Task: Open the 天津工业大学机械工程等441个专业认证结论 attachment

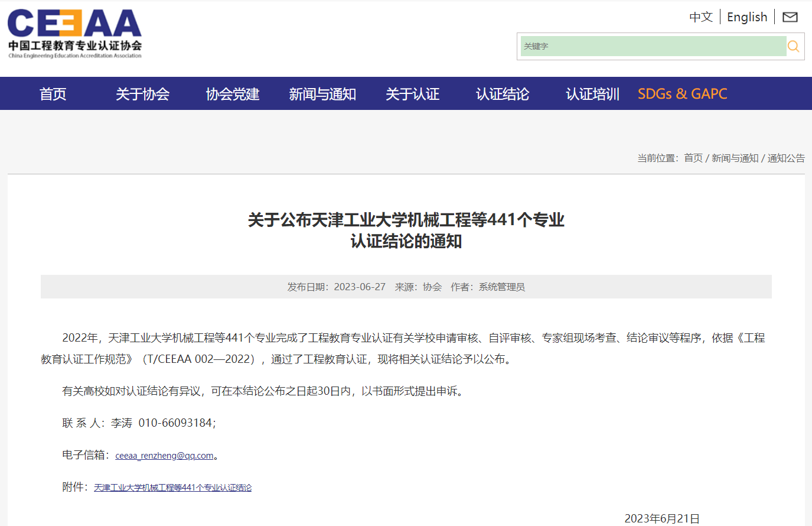Action: pyautogui.click(x=172, y=488)
